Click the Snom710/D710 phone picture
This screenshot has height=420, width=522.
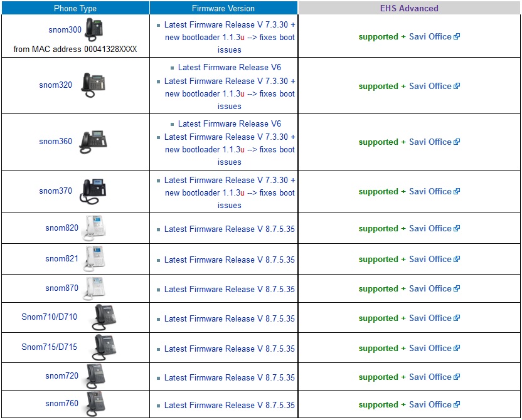tap(104, 317)
